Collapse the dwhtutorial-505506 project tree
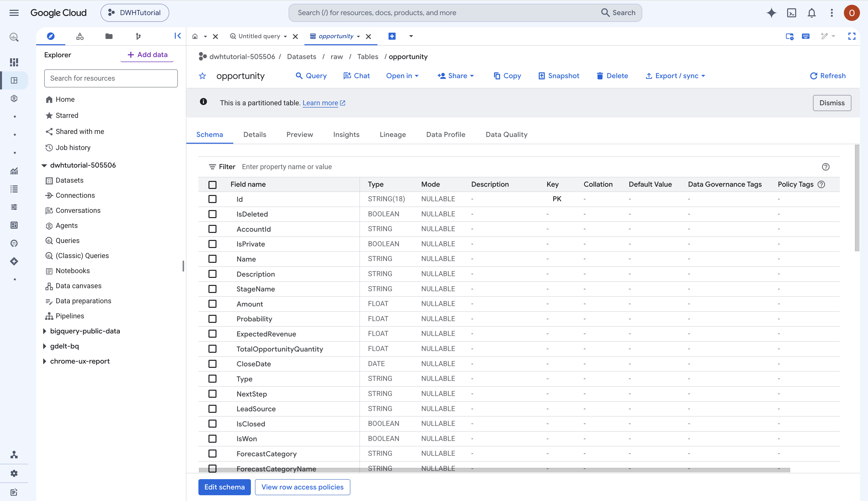The image size is (868, 501). [44, 166]
